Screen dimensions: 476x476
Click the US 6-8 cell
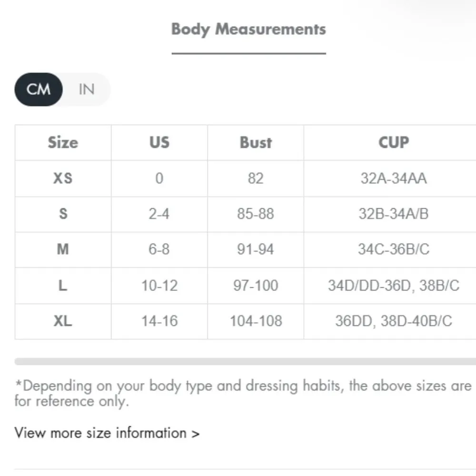pos(159,249)
